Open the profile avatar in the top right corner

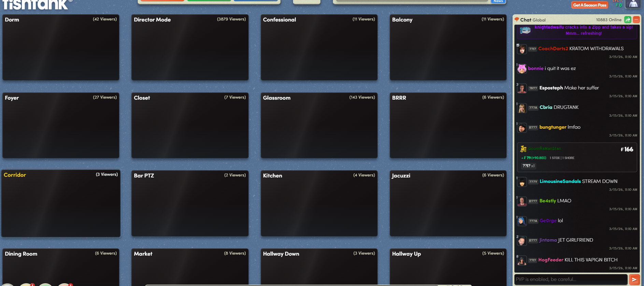(633, 4)
